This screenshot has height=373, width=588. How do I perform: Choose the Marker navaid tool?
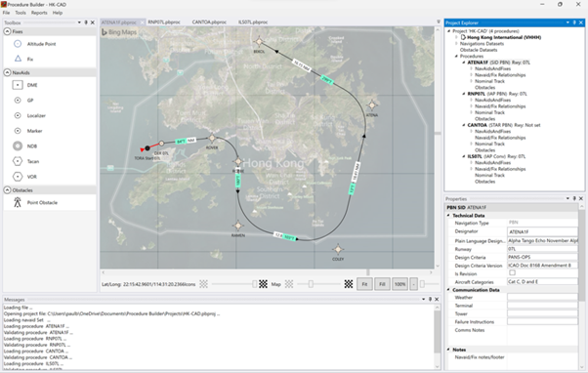point(34,131)
